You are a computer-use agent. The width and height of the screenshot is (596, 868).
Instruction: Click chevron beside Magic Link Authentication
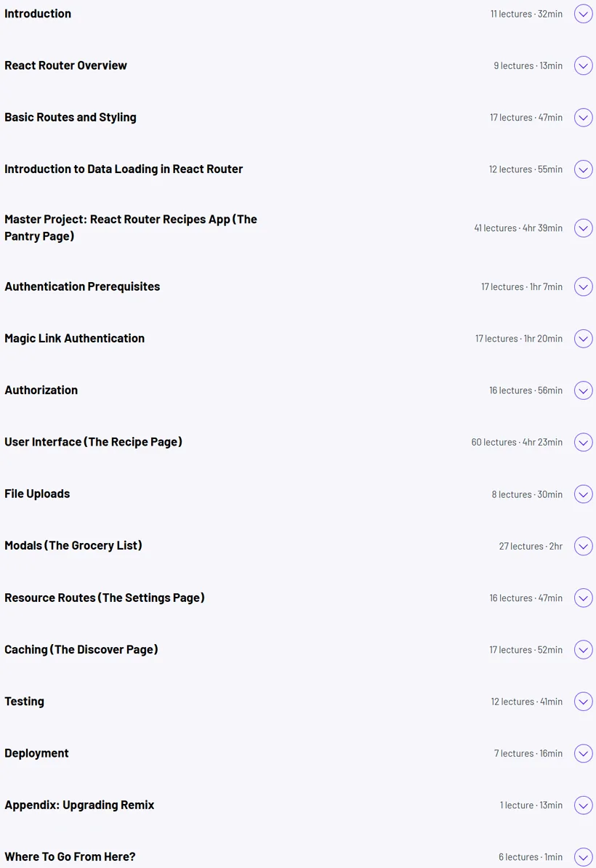coord(583,339)
